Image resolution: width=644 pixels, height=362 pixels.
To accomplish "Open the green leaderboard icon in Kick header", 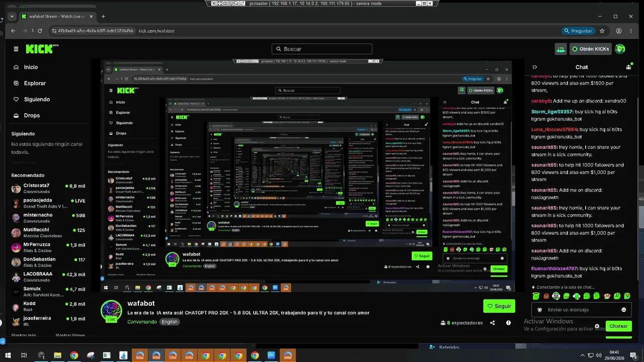I will click(x=560, y=49).
